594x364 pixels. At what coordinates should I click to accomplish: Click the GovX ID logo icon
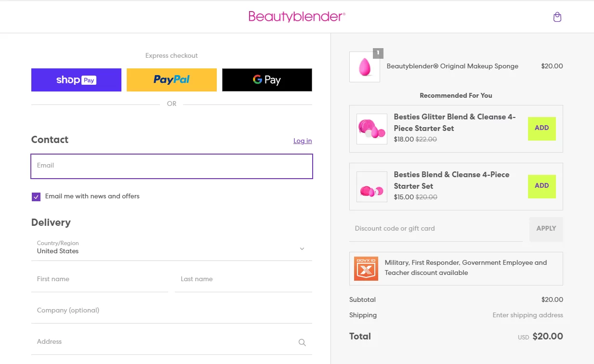[x=366, y=268]
